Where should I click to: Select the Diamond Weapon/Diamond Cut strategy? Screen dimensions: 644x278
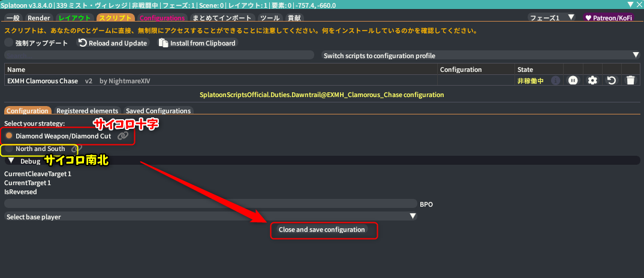[9, 136]
